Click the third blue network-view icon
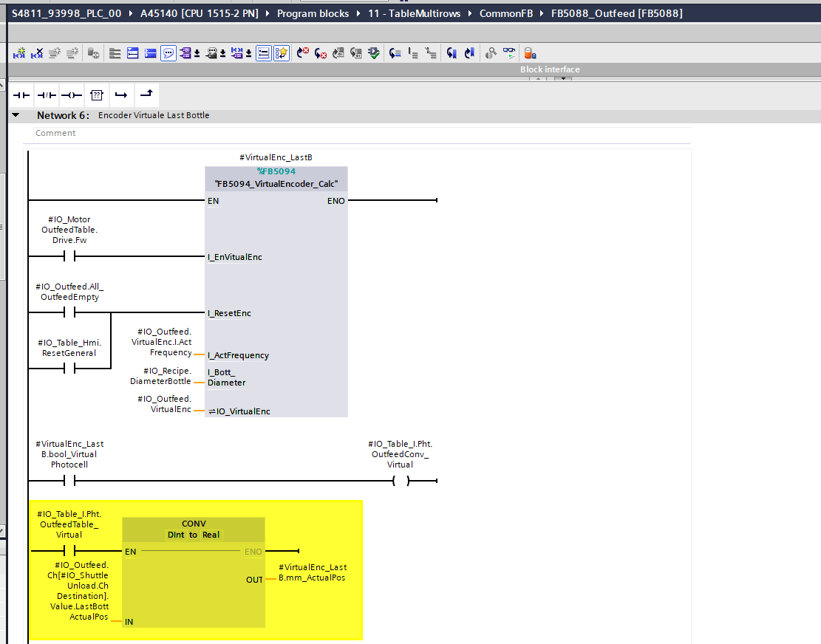821x644 pixels. pos(150,53)
